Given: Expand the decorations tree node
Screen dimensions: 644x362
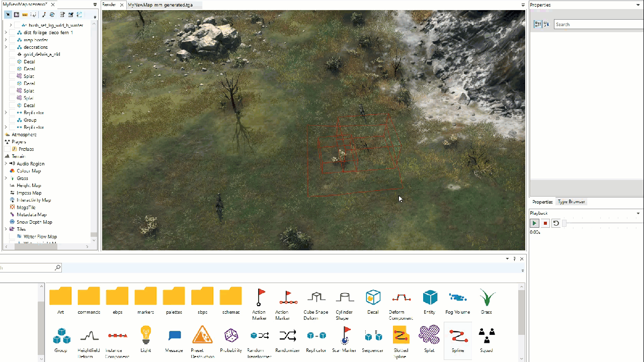Looking at the screenshot, I should pyautogui.click(x=6, y=47).
